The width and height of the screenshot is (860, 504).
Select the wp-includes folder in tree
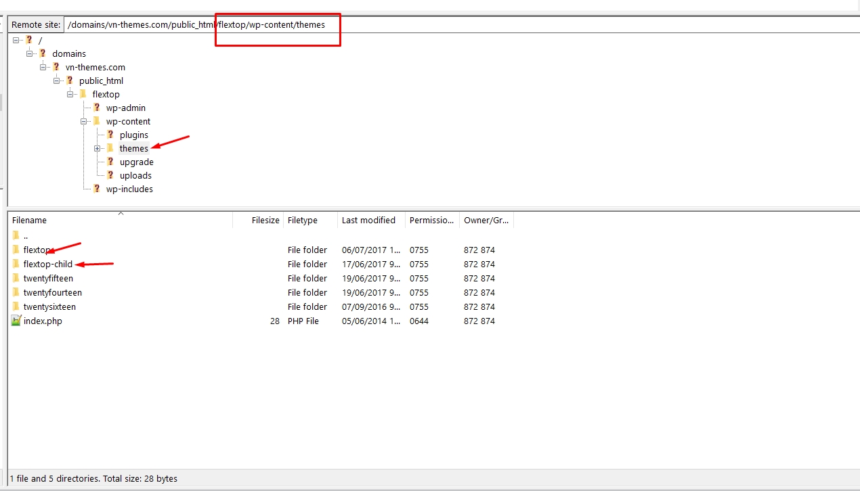point(129,189)
